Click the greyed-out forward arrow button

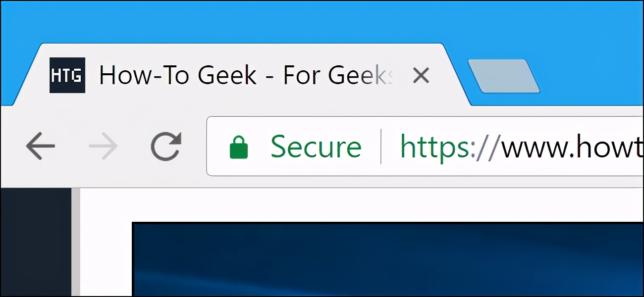click(104, 147)
